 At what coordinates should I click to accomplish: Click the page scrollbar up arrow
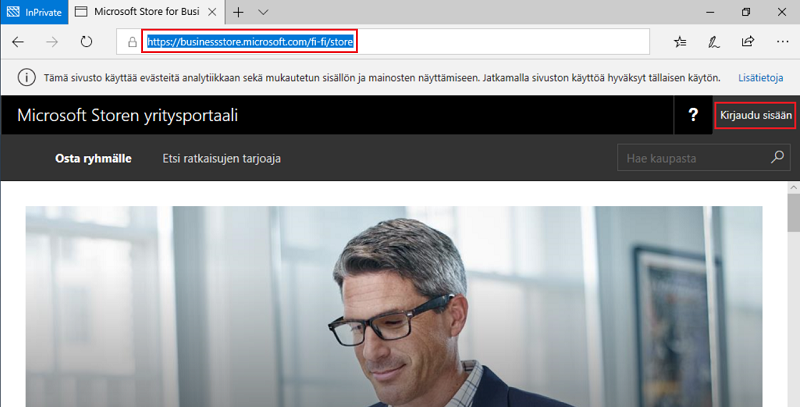pos(793,188)
